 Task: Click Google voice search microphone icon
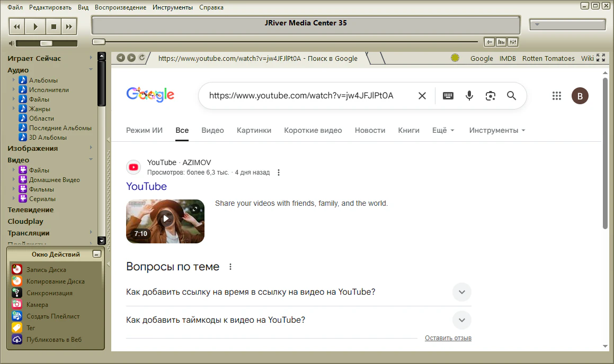tap(469, 96)
